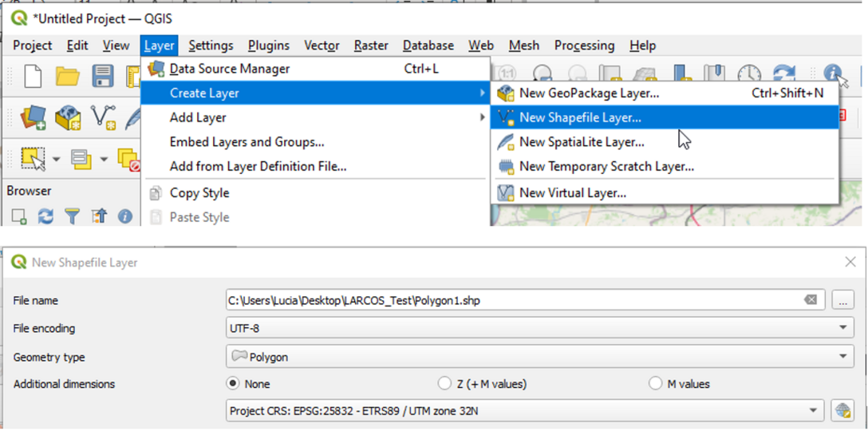Open the Project CRS dropdown
The width and height of the screenshot is (868, 431).
525,410
